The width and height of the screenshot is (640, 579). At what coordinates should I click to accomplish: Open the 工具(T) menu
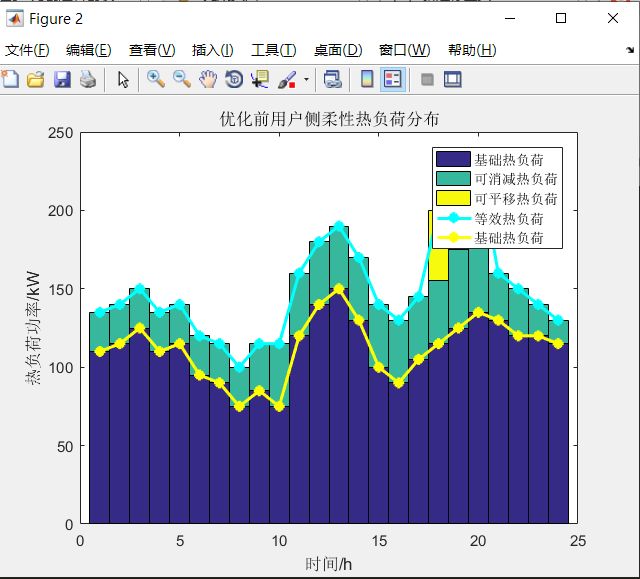(273, 50)
